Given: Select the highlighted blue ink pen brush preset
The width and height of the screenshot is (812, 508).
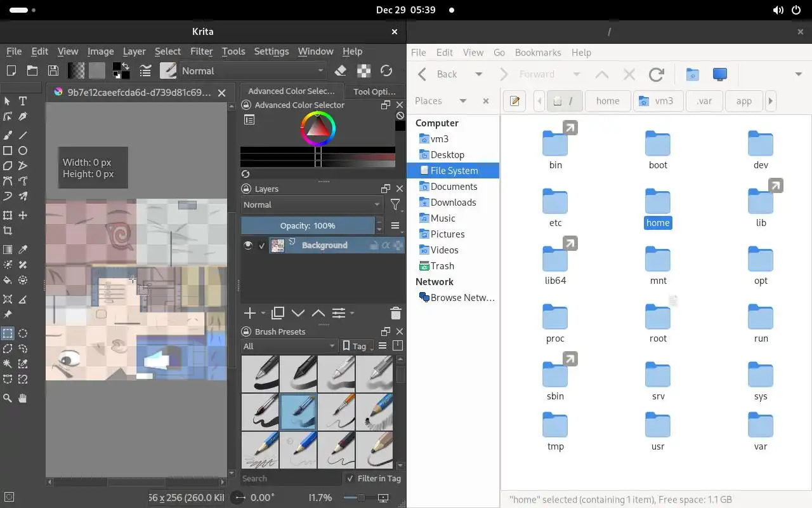Looking at the screenshot, I should point(298,411).
